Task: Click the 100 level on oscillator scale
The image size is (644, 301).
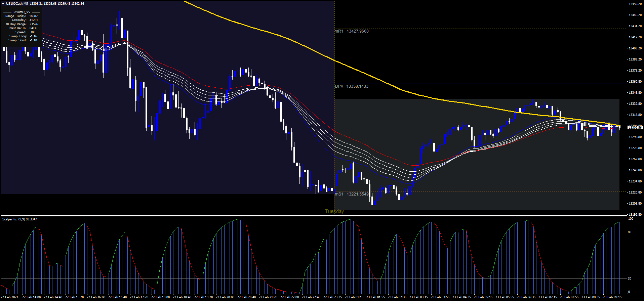Action: [631, 219]
